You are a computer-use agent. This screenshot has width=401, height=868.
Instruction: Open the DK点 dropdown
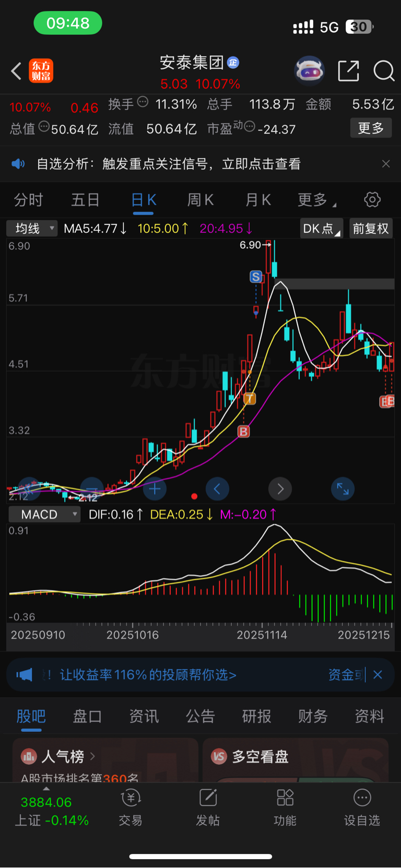(322, 229)
